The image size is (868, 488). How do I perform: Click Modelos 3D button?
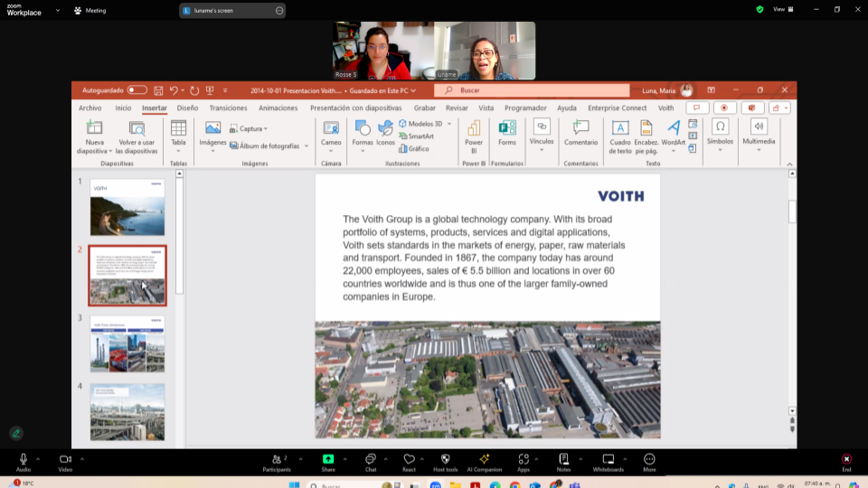tap(420, 124)
